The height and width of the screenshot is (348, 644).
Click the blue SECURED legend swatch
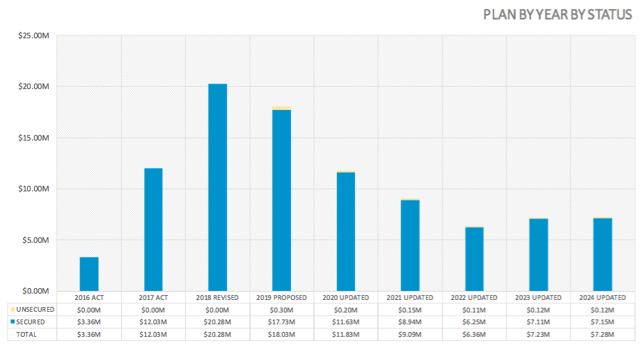click(x=13, y=322)
